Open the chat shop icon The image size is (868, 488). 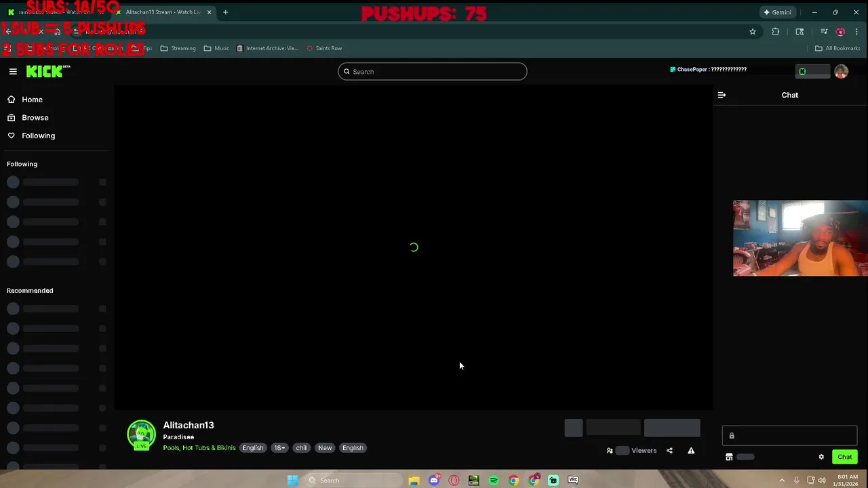point(729,457)
